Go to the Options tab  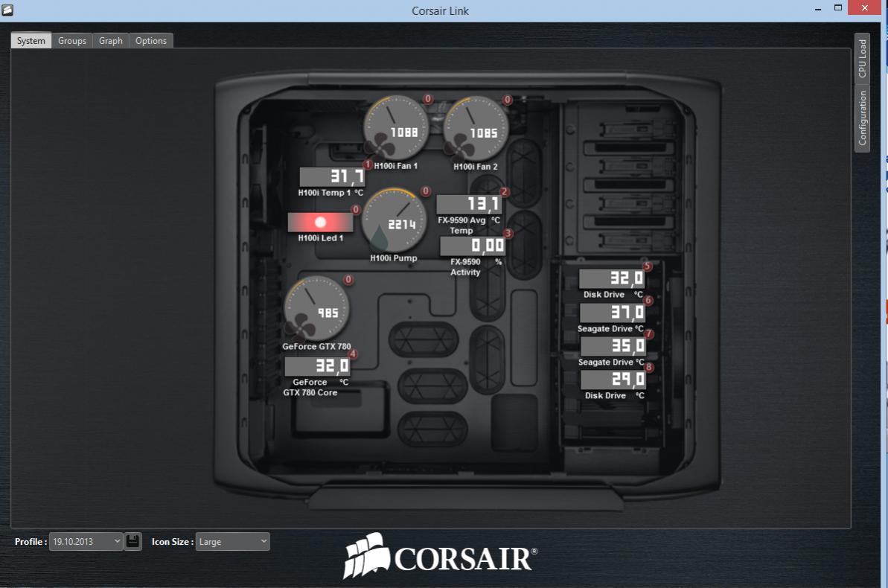(x=150, y=41)
